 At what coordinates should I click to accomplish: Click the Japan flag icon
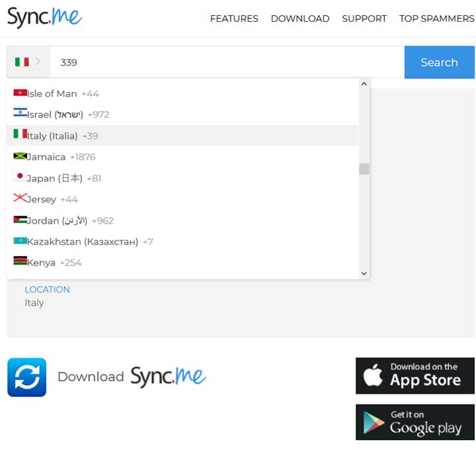(x=20, y=175)
